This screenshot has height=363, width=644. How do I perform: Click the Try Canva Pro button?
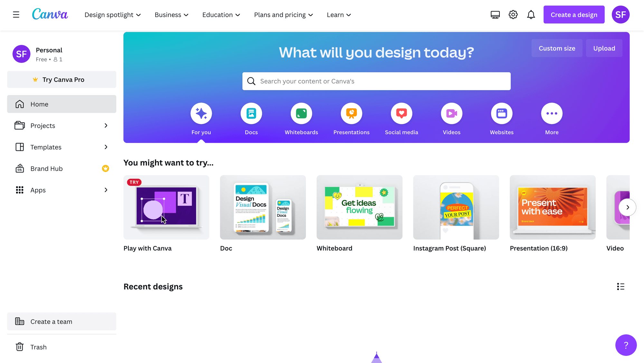point(61,79)
